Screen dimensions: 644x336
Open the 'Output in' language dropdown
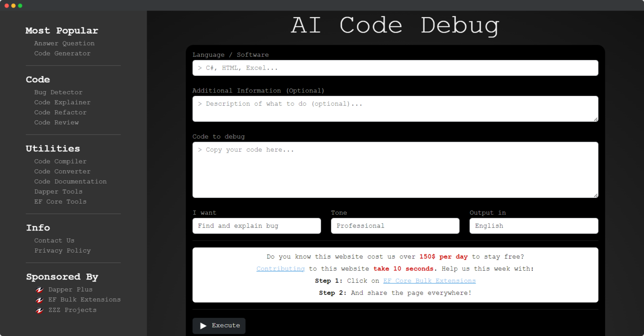(x=533, y=226)
